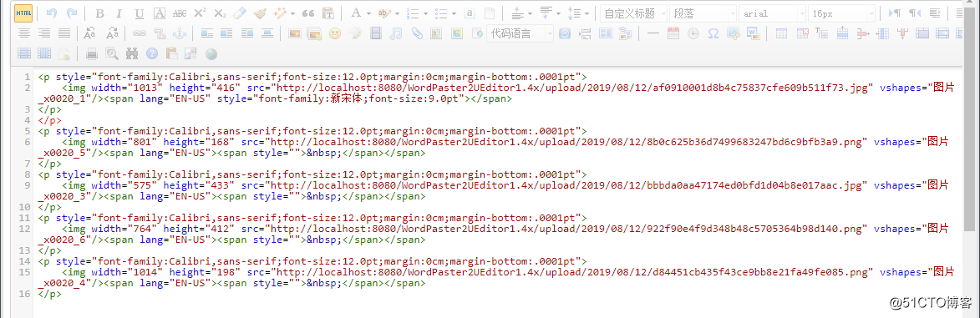This screenshot has width=980, height=318.
Task: Open the arial font family combo box
Action: point(772,13)
